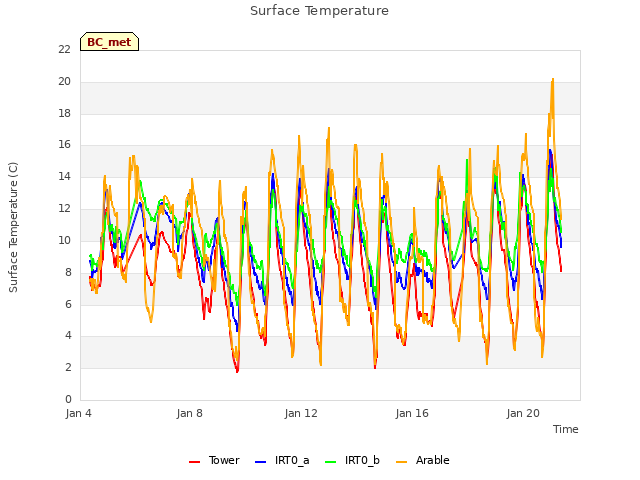
Task: Click the 0 y-axis tick label
Action: (68, 399)
